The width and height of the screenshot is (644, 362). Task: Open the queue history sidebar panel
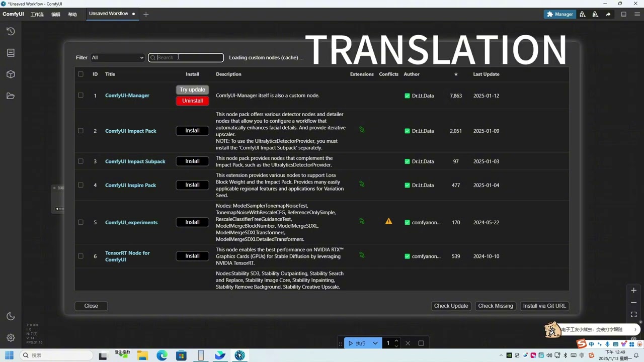[11, 31]
